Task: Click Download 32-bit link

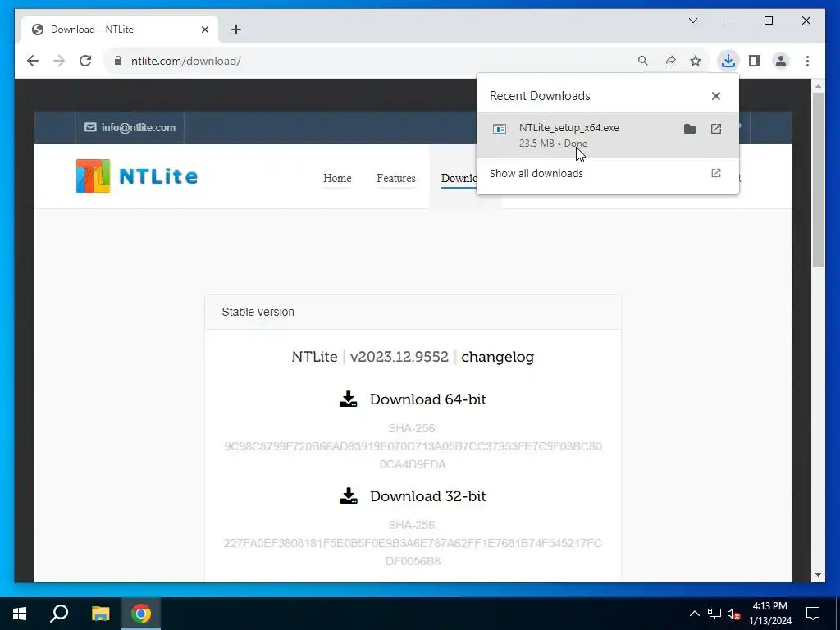Action: tap(427, 496)
